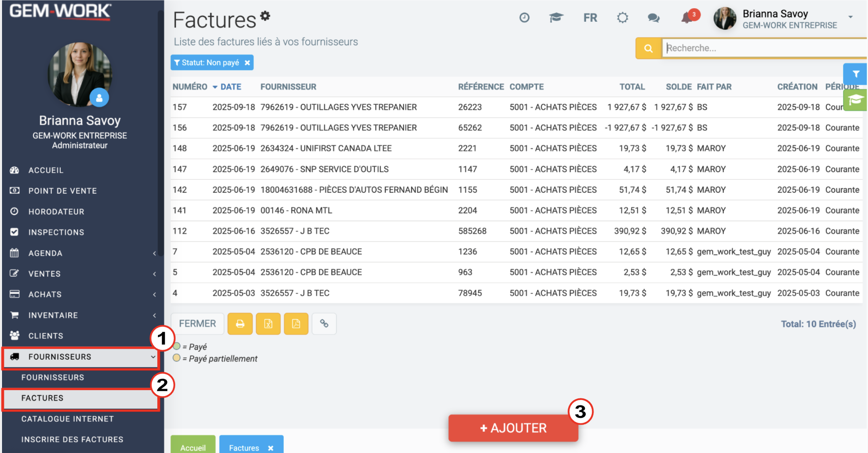Select the Factures bottom tab
Viewport: 868px width, 453px height.
pos(244,448)
